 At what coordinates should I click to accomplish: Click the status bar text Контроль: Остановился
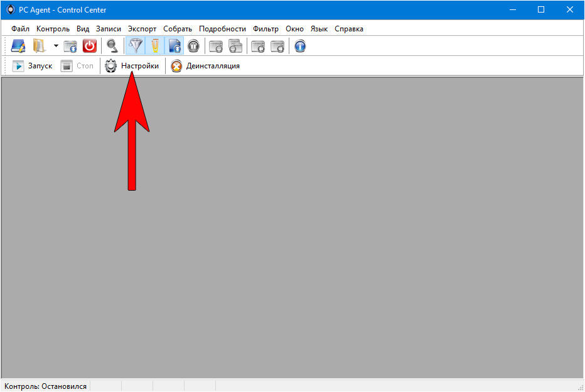(45, 386)
